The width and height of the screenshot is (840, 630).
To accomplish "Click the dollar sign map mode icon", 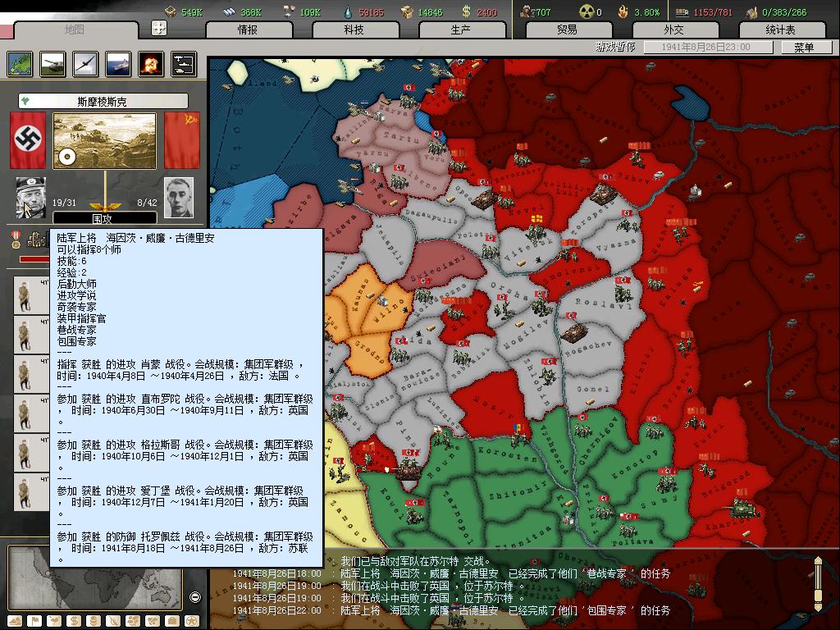I will pos(73,621).
